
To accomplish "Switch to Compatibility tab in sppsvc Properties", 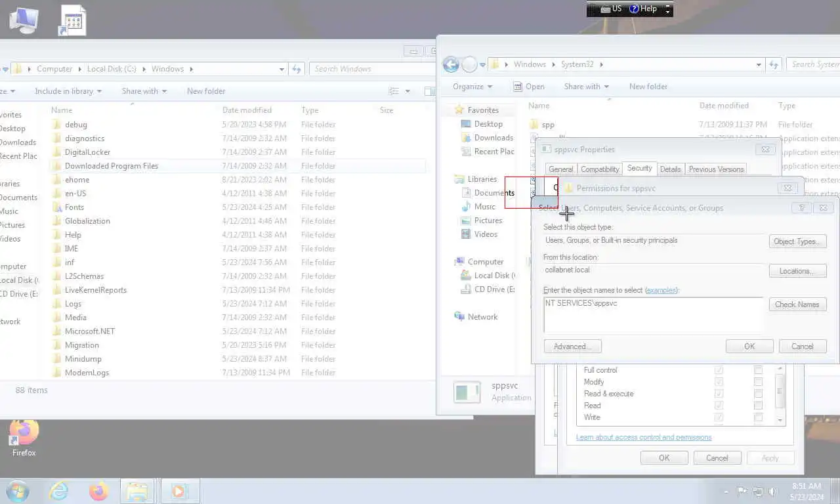I will point(600,169).
